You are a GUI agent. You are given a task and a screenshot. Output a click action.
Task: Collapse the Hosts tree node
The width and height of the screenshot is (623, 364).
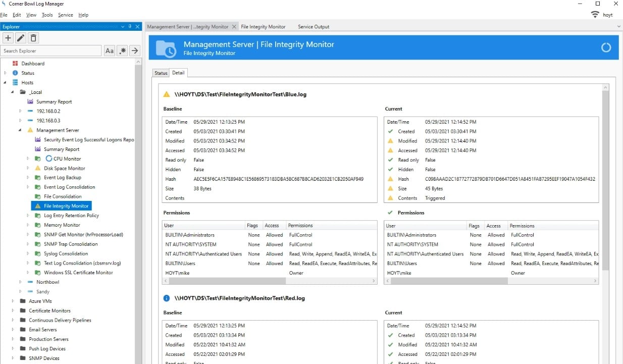coord(6,83)
